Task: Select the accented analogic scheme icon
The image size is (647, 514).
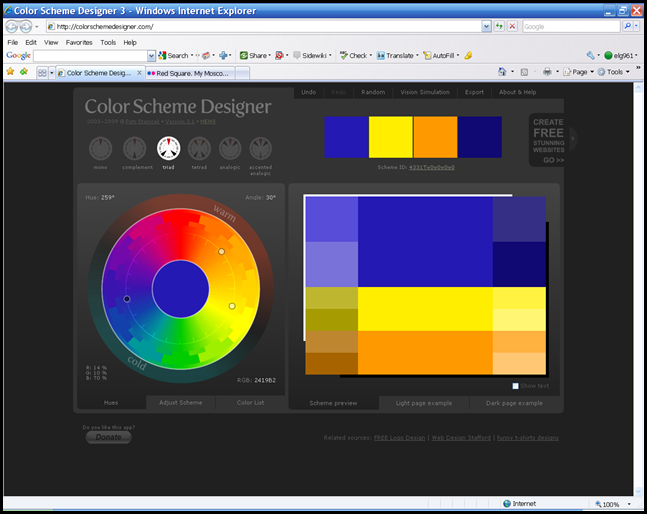Action: pos(260,149)
